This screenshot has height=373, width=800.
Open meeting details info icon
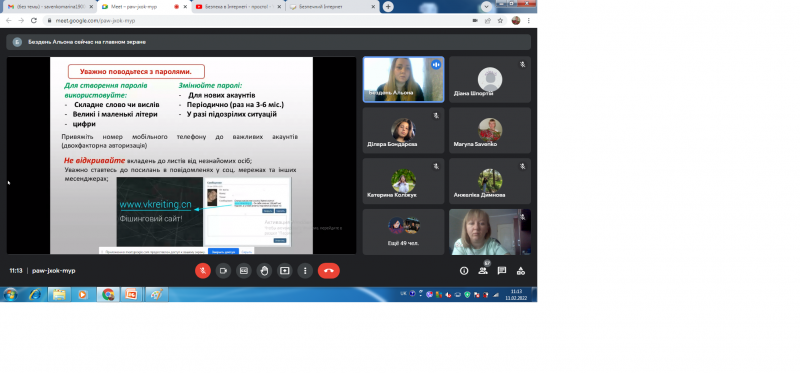click(x=464, y=271)
